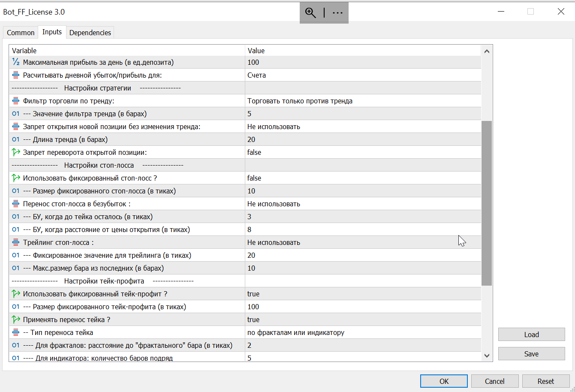Click the fixed take-profit size value 100
Viewport: 575px width, 392px height.
(x=253, y=307)
